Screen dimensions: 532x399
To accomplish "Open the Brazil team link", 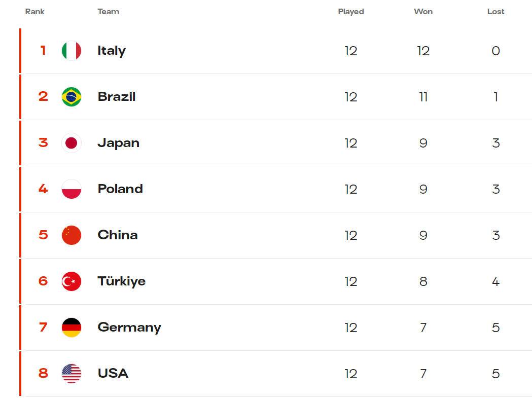I will [116, 97].
